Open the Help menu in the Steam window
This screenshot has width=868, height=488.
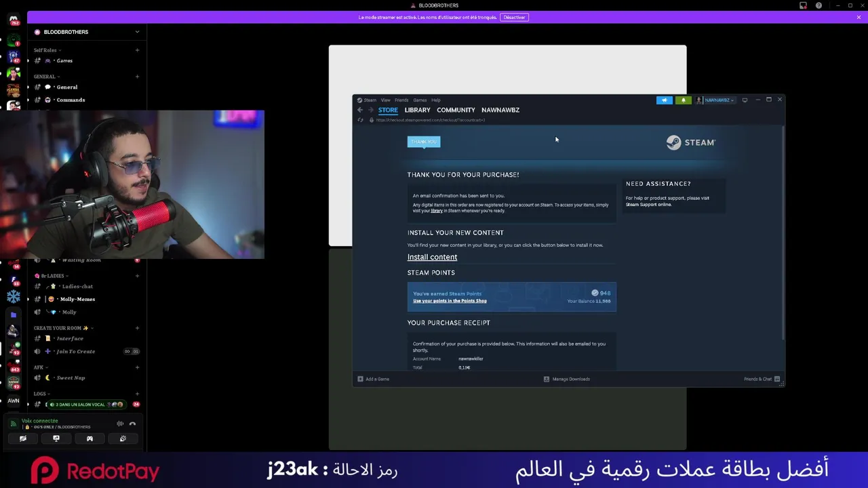[x=435, y=100]
